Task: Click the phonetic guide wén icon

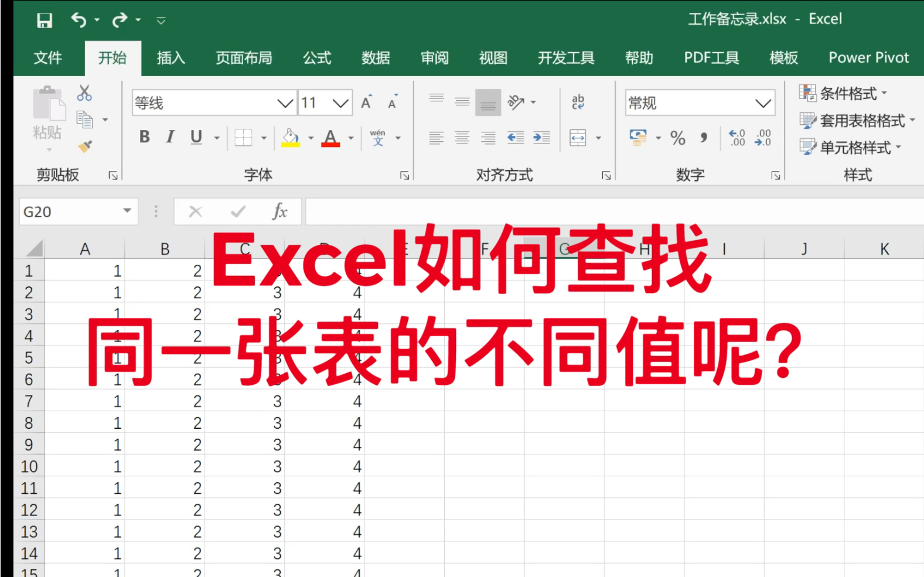Action: 378,138
